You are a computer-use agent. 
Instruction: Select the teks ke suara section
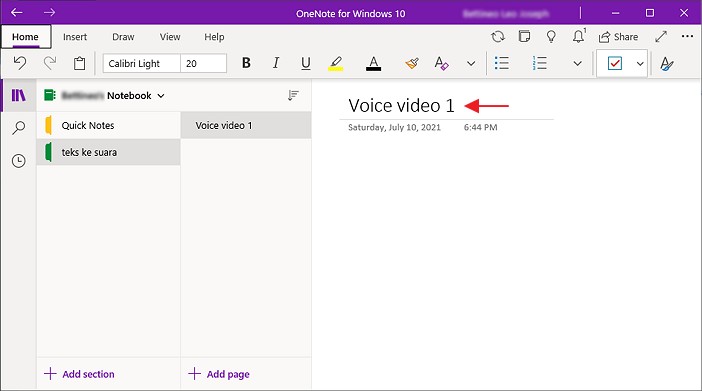[x=109, y=152]
